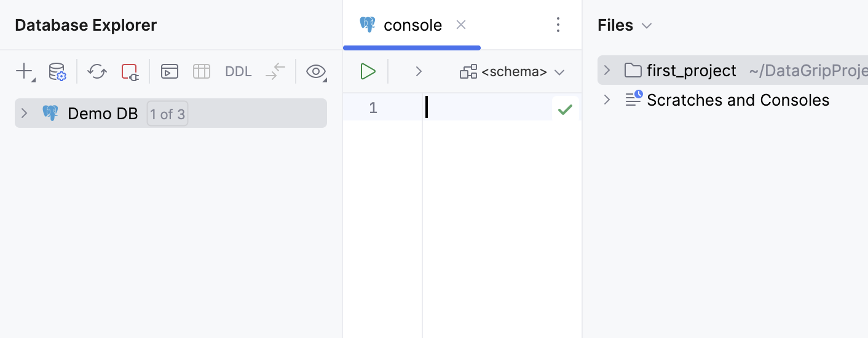Open Data Source Properties
The image size is (868, 338).
(57, 71)
